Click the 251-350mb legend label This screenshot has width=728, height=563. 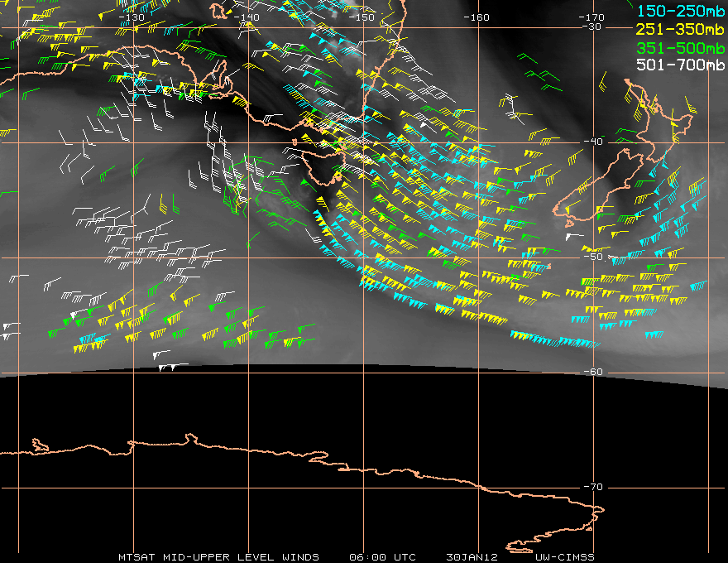coord(680,29)
